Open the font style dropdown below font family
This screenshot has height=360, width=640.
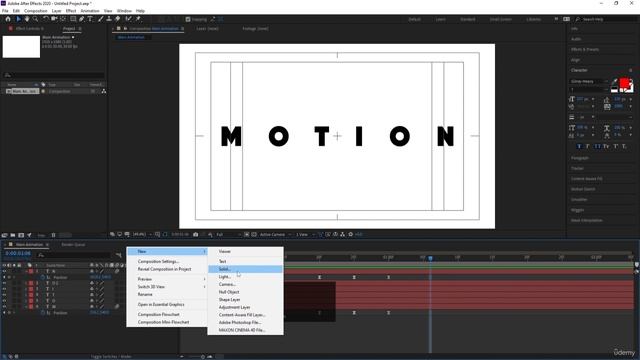tap(589, 89)
